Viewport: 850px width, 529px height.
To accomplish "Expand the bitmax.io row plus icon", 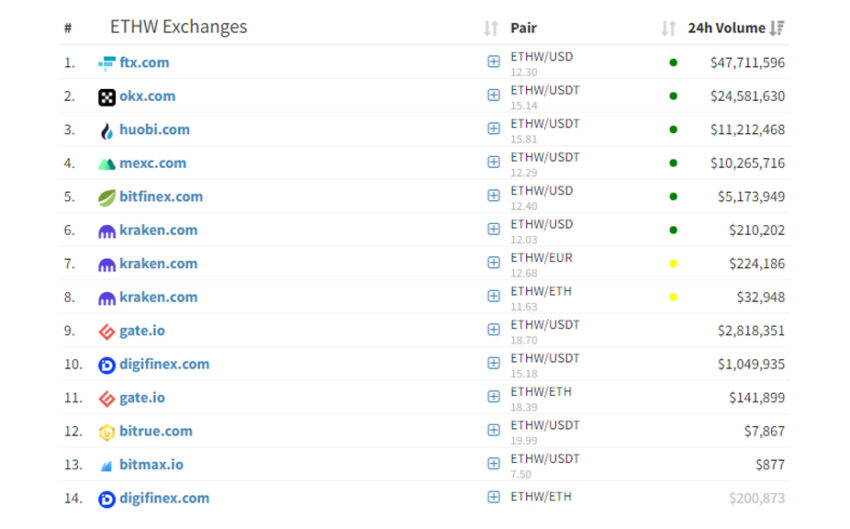I will [x=493, y=464].
